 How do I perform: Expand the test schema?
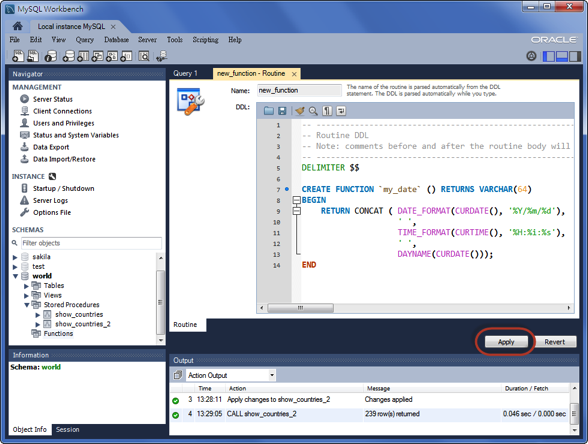pyautogui.click(x=15, y=267)
